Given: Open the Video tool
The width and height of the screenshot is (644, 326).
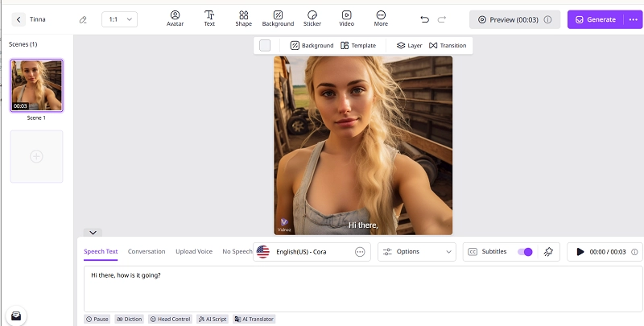Looking at the screenshot, I should (347, 19).
